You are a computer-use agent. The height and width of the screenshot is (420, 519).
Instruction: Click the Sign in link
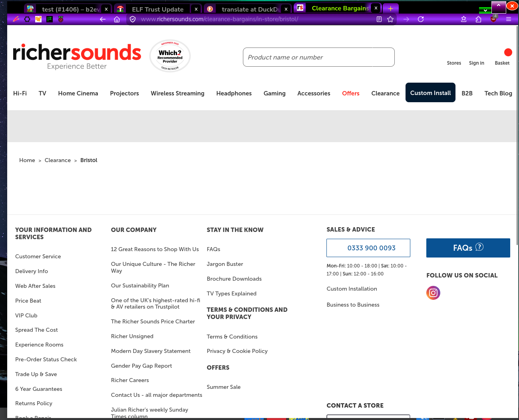(x=477, y=63)
